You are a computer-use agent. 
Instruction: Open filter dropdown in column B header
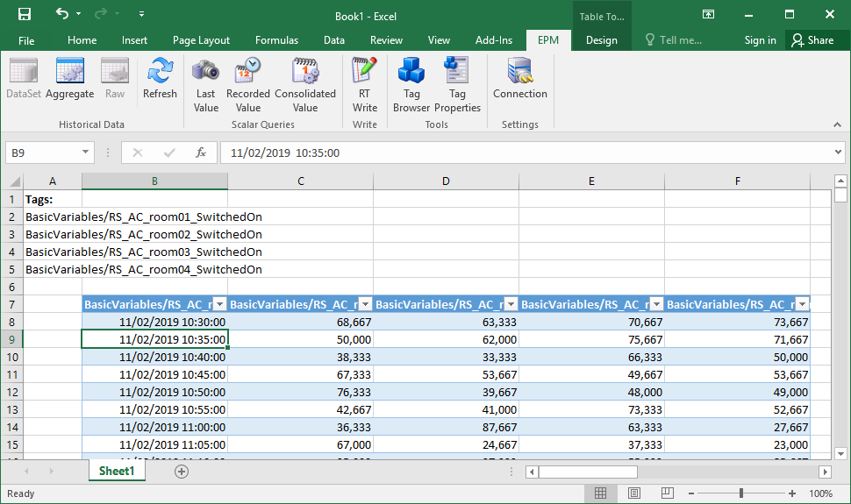pos(220,304)
